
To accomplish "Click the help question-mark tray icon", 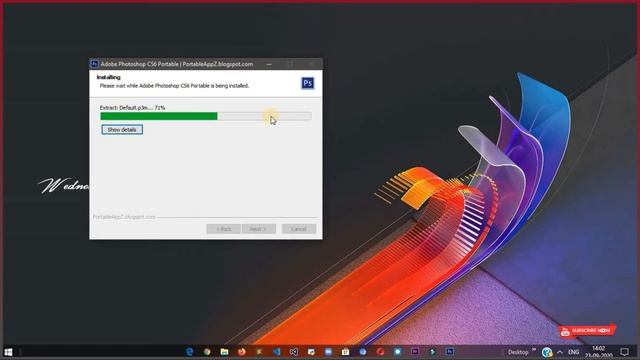I will pos(547,352).
